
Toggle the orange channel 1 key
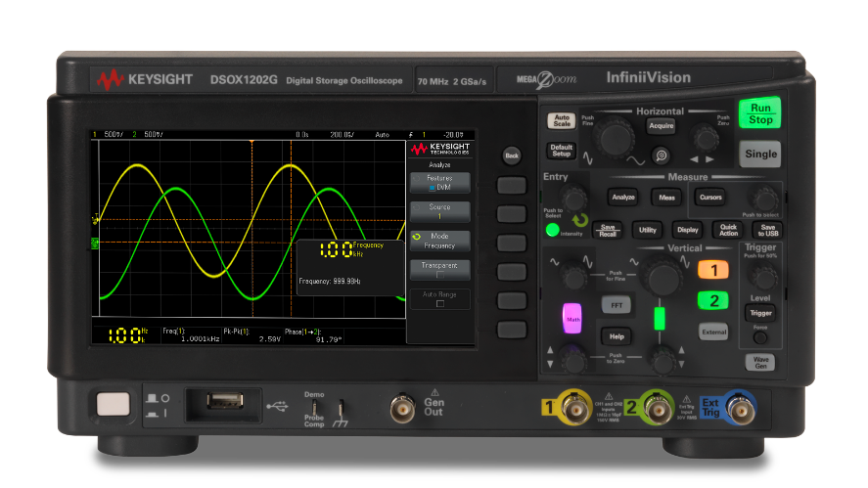713,270
